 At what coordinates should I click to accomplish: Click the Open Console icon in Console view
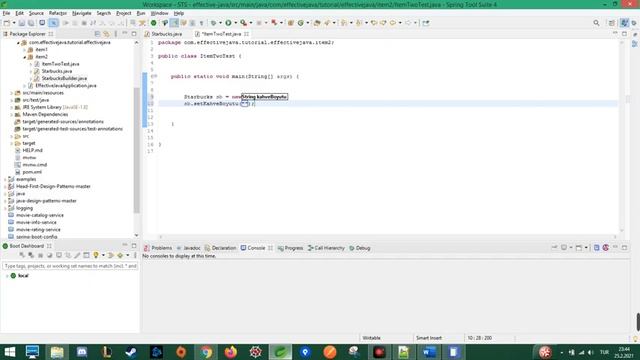click(x=579, y=247)
